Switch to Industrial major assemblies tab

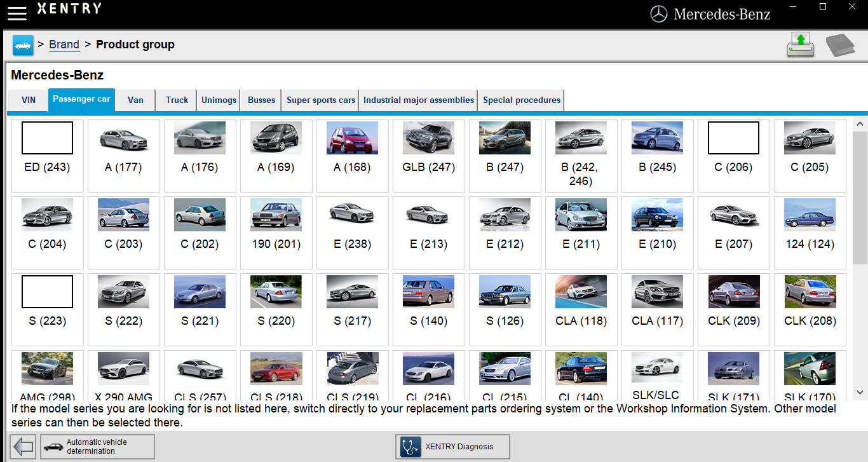pyautogui.click(x=419, y=100)
